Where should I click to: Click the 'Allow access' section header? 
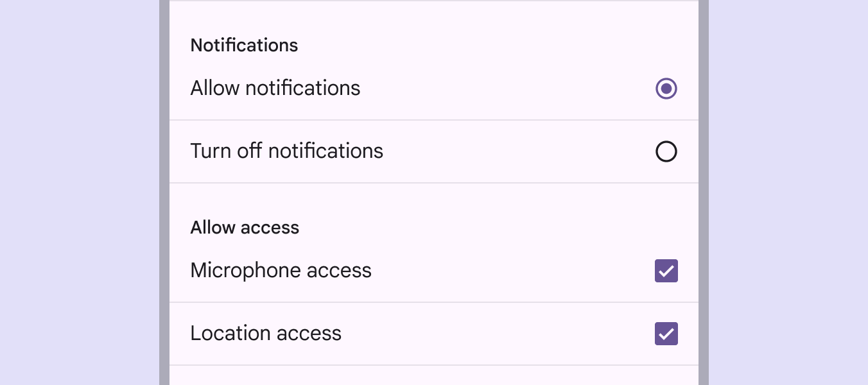coord(245,228)
